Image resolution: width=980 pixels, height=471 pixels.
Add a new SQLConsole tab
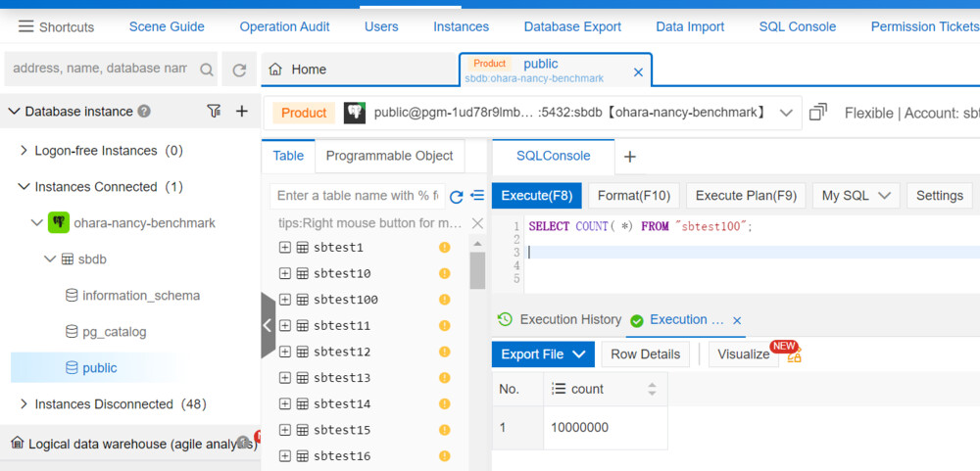click(x=630, y=157)
